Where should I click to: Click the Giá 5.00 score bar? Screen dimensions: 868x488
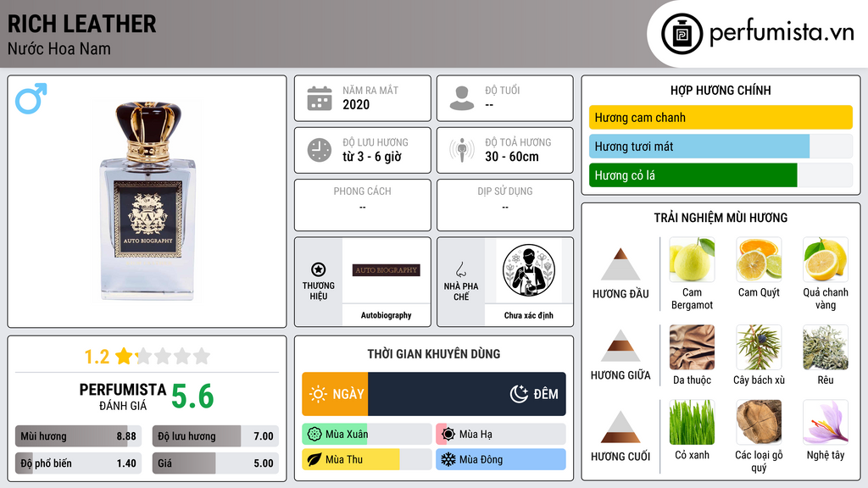click(x=215, y=463)
